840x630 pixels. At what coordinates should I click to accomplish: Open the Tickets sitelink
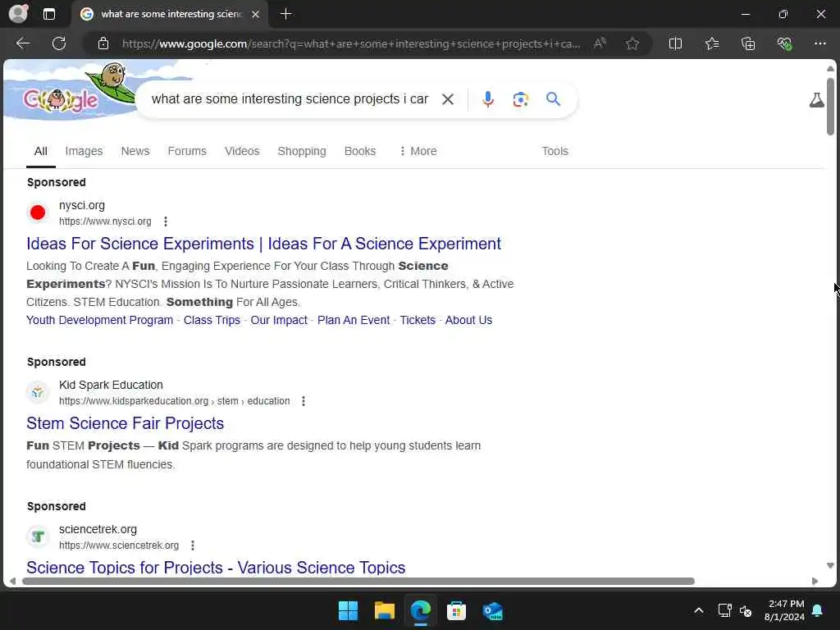click(x=418, y=320)
